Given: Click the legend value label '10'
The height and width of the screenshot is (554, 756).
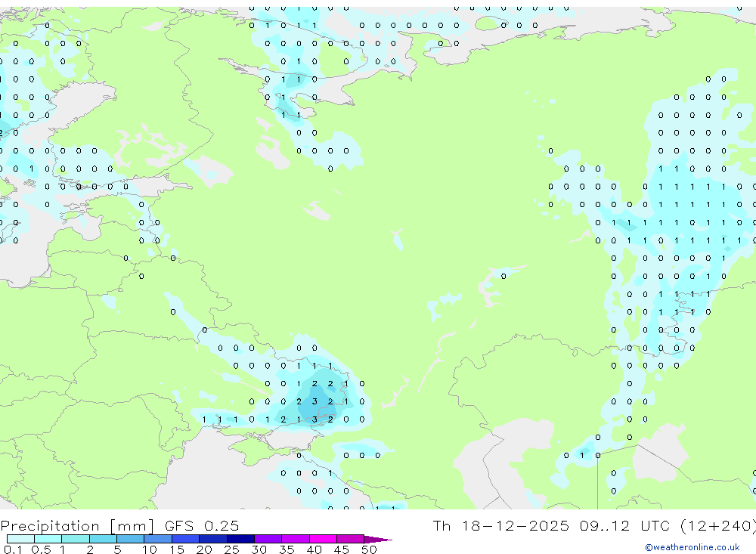Looking at the screenshot, I should tap(150, 549).
